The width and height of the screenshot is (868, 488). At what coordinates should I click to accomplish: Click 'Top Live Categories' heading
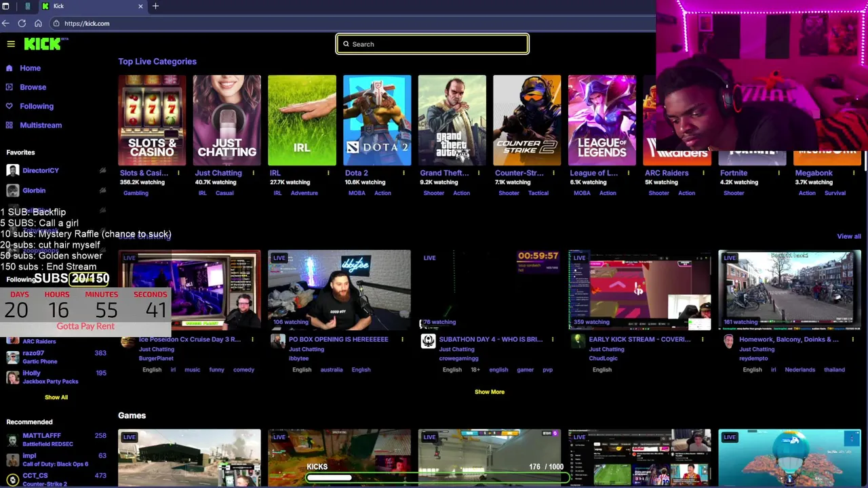click(x=157, y=62)
